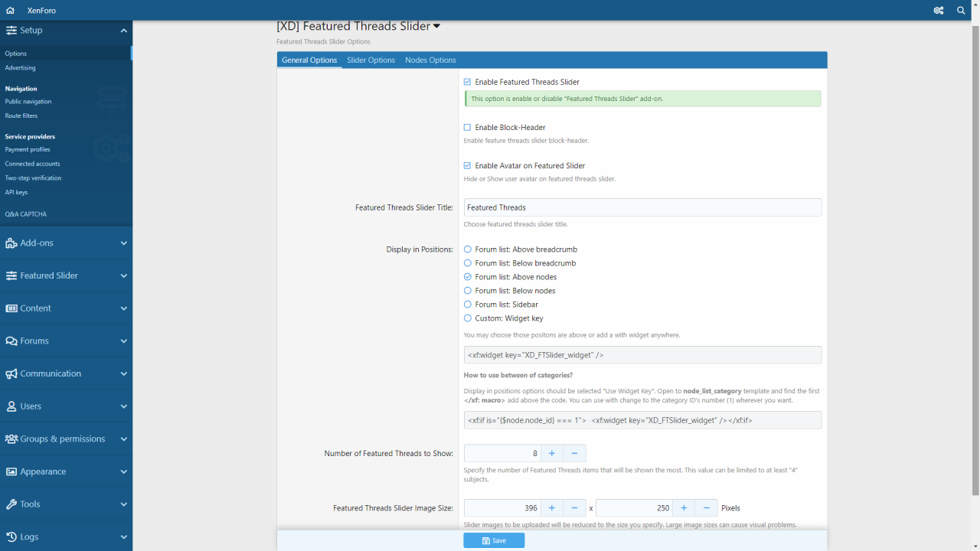Screen dimensions: 980x551
Task: Open the admin settings cogs icon
Action: [x=938, y=11]
